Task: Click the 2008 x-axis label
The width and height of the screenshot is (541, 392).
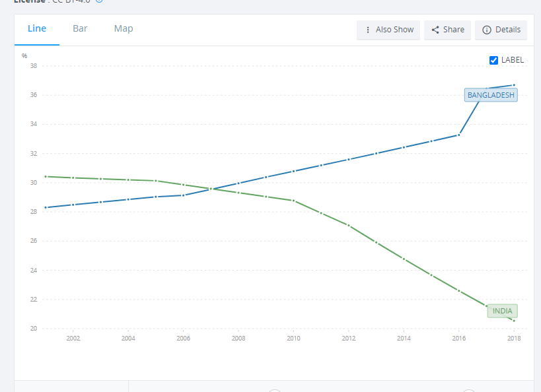Action: [x=238, y=339]
